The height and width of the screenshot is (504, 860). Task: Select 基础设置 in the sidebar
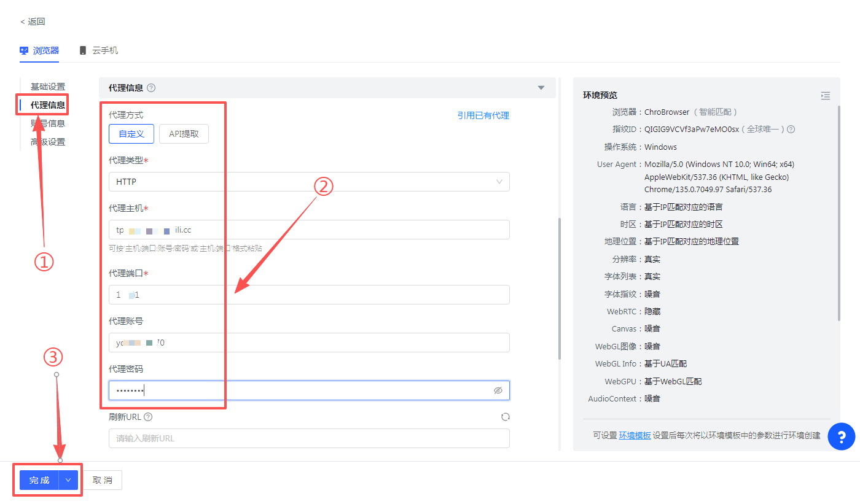[x=48, y=86]
